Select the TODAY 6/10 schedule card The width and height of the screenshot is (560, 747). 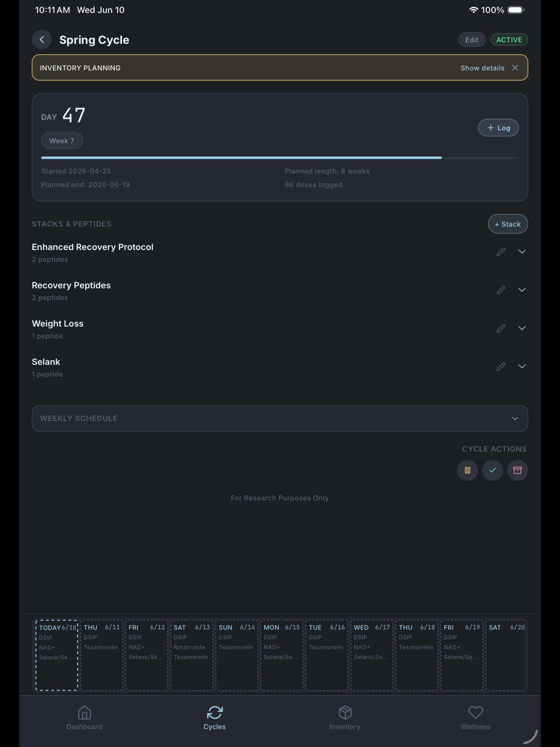tap(57, 655)
